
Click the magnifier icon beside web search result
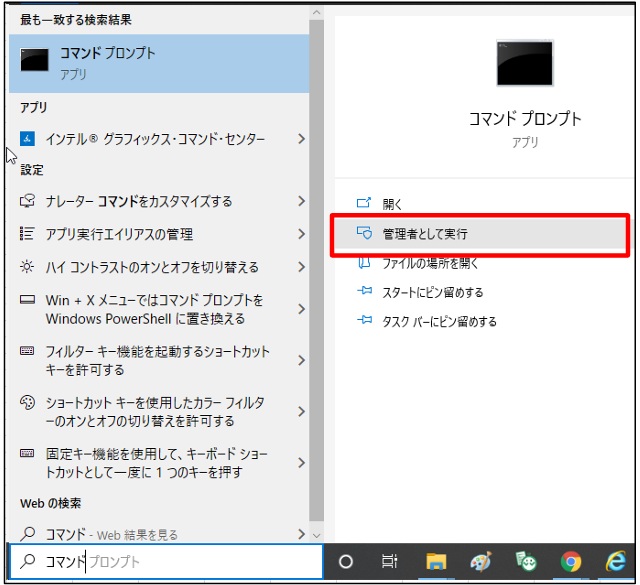[27, 534]
